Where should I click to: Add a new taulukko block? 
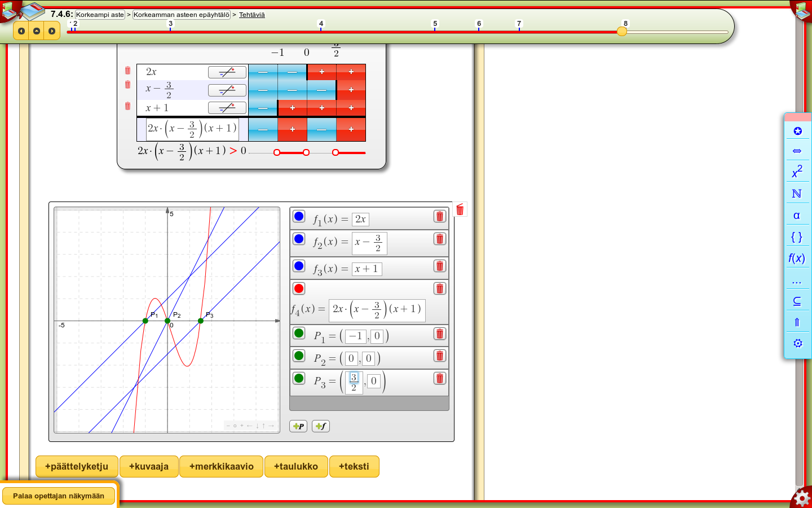(296, 467)
